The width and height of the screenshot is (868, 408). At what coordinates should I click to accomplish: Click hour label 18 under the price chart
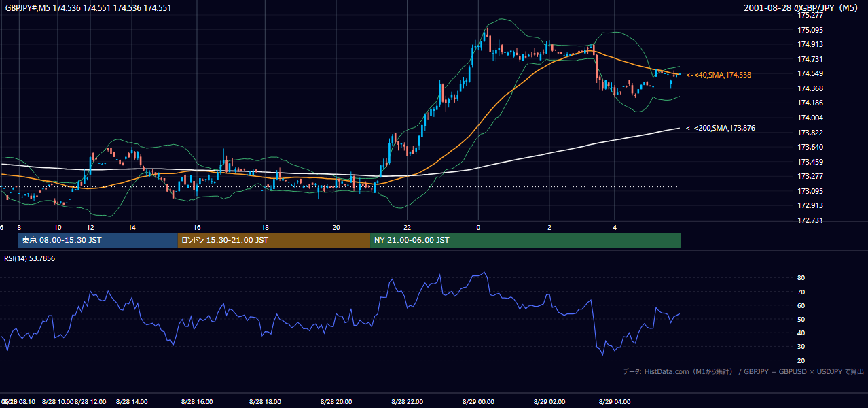[266, 227]
